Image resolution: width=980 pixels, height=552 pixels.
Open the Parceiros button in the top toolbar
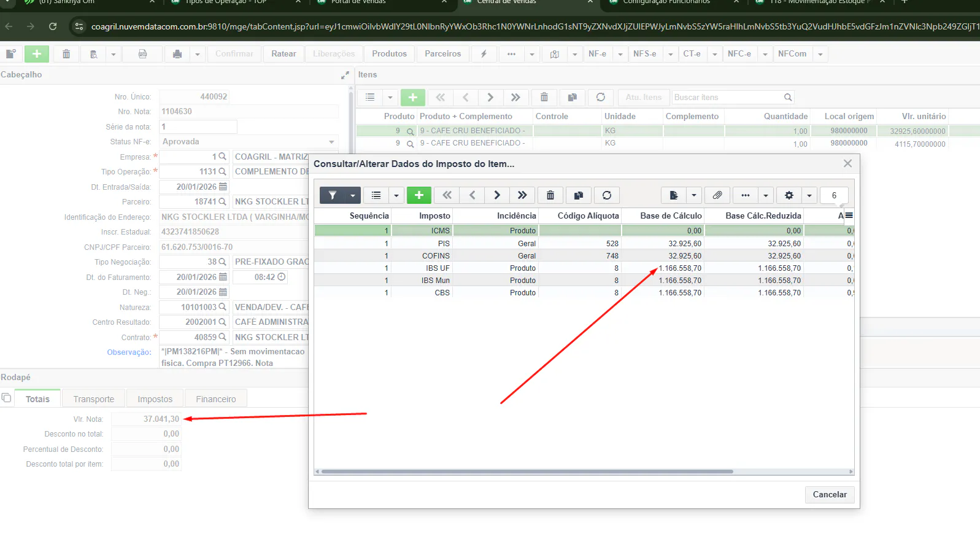coord(442,54)
